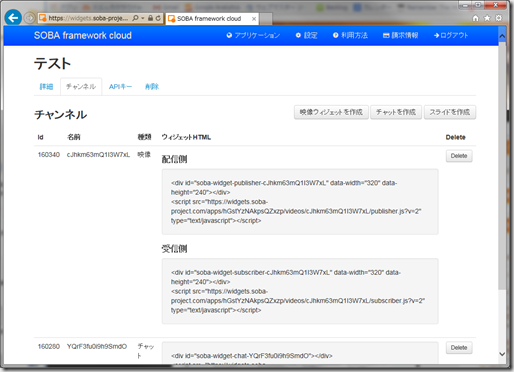Close the SOBA framework cloud tab
514x372 pixels.
[254, 19]
